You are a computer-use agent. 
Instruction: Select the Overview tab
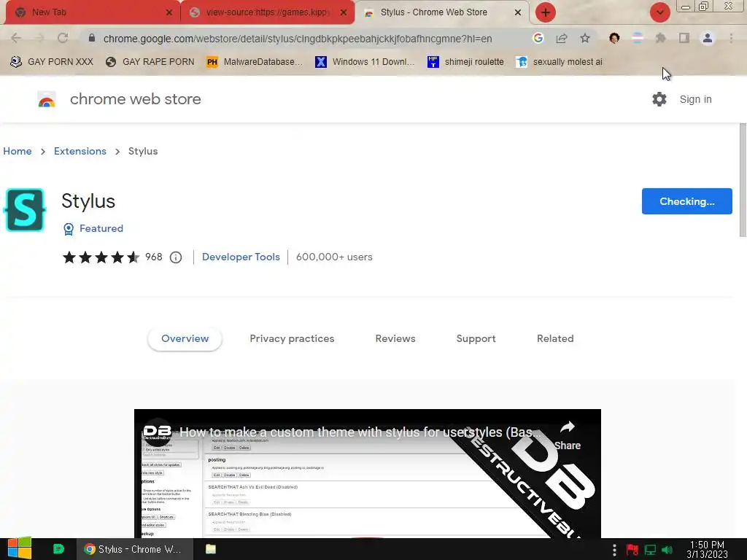[185, 338]
